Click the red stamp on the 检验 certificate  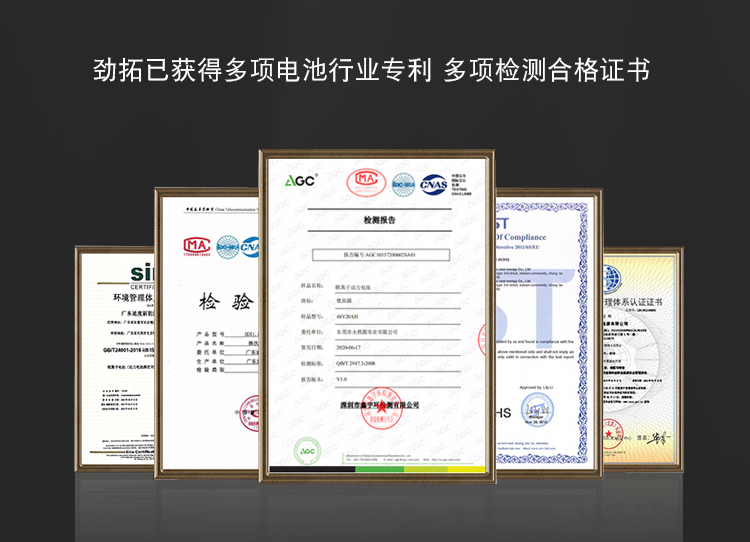click(x=249, y=413)
